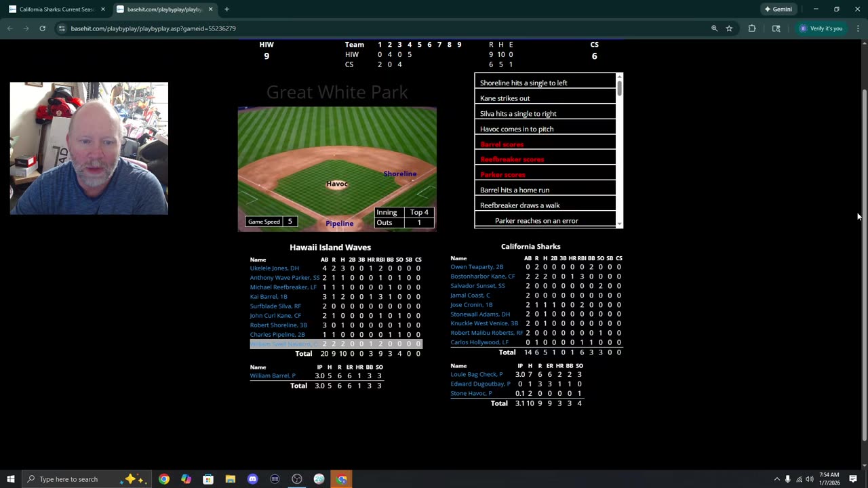Open OBS Studio from the taskbar
Image resolution: width=868 pixels, height=488 pixels.
(x=297, y=479)
